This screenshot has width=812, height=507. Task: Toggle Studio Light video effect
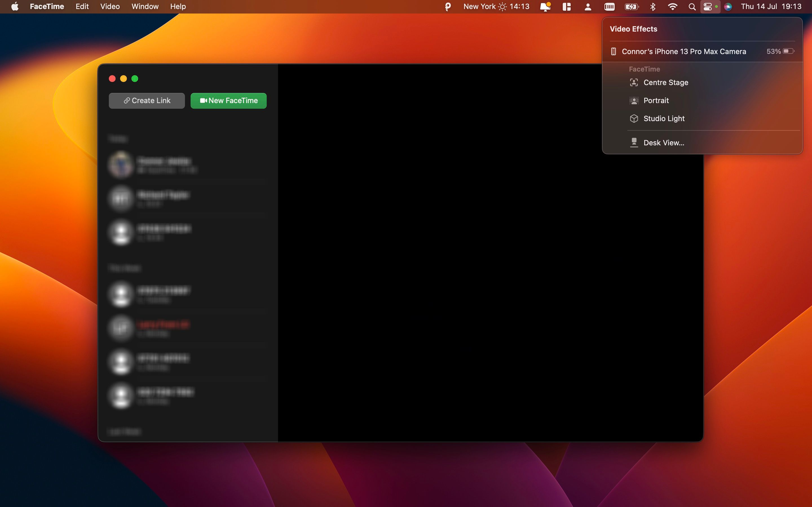pos(664,119)
